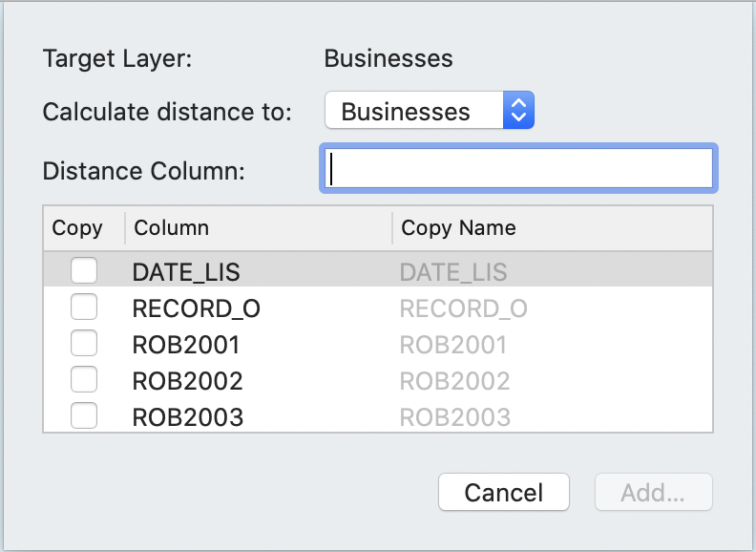Click the Target Layer: label
Image resolution: width=756 pixels, height=552 pixels.
click(x=117, y=59)
